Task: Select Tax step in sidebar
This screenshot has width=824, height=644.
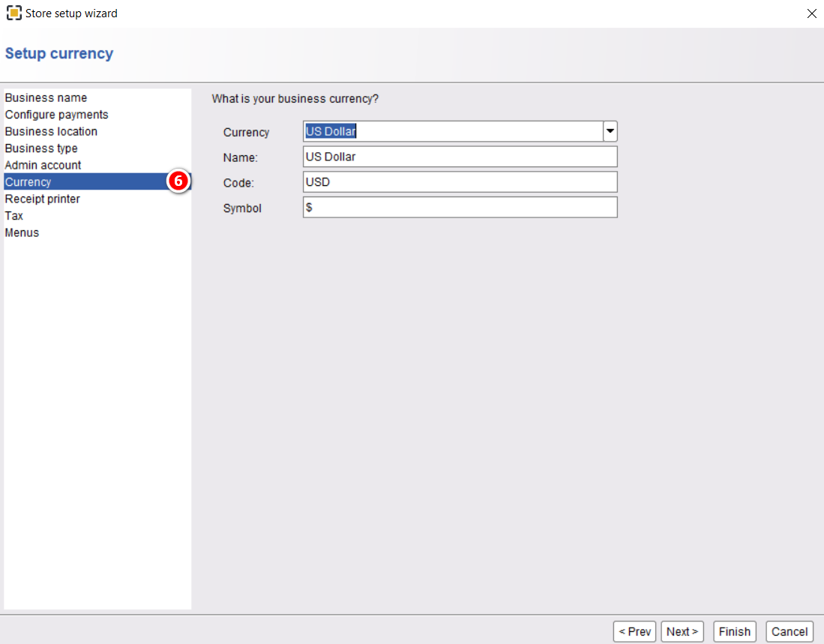Action: click(97, 215)
